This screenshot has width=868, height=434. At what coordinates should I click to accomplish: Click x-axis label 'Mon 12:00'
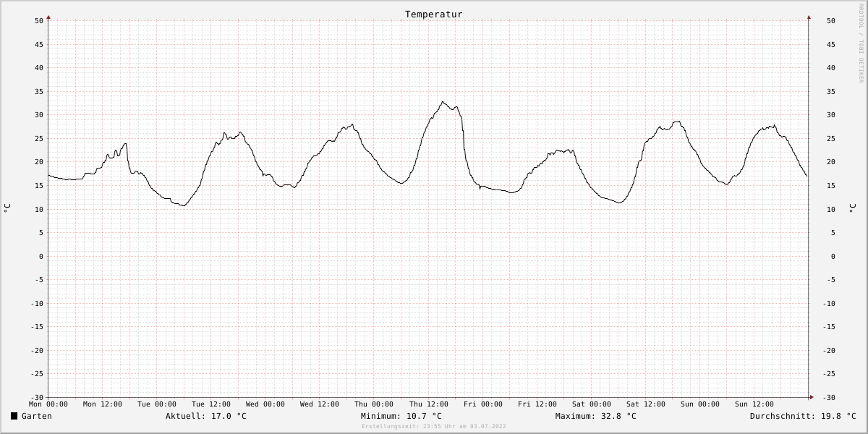(103, 404)
